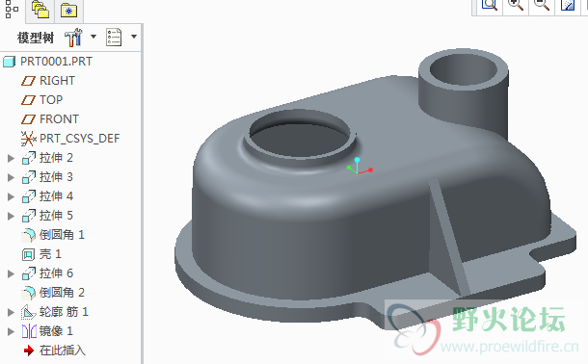Image resolution: width=588 pixels, height=364 pixels.
Task: Click the model tree settings hammer icon
Action: [x=73, y=37]
